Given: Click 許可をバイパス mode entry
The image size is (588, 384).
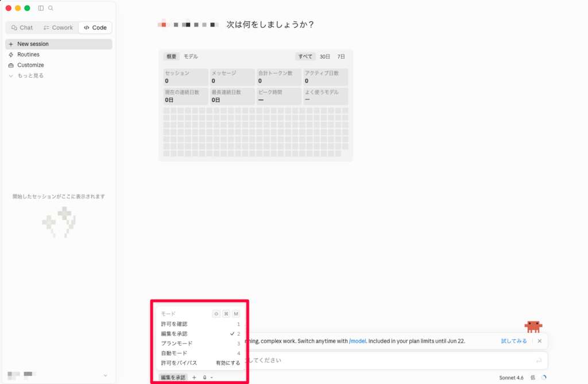Looking at the screenshot, I should [x=179, y=363].
